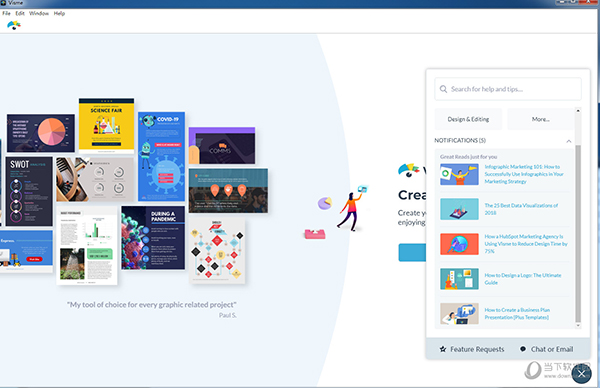Click the blue button partly behind help panel
600x388 pixels.
click(x=412, y=253)
